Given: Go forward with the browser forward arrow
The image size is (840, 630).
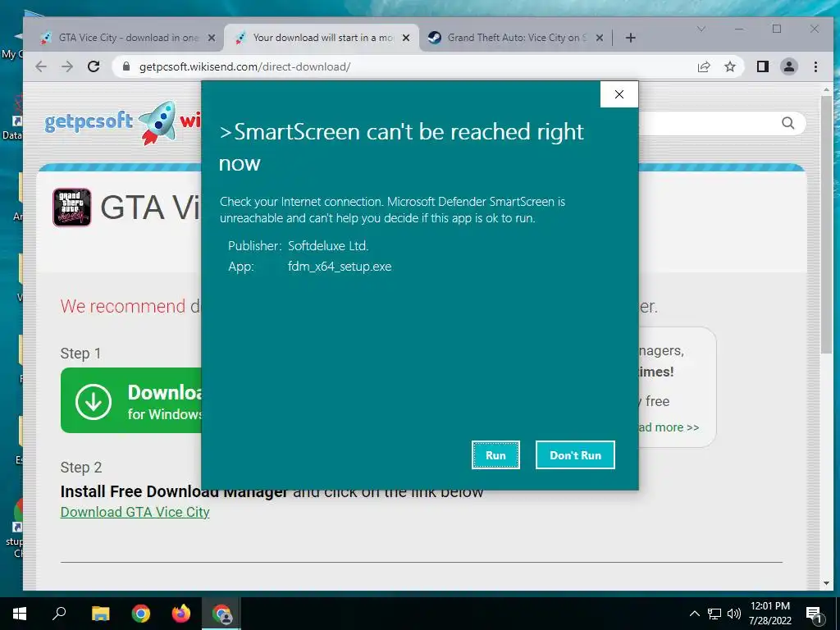Looking at the screenshot, I should (67, 66).
